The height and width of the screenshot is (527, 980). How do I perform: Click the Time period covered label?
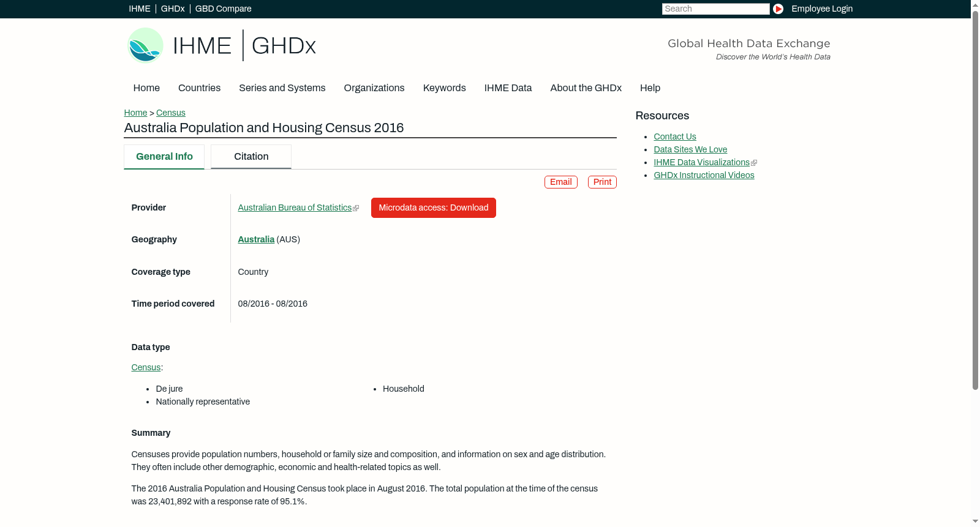[173, 304]
